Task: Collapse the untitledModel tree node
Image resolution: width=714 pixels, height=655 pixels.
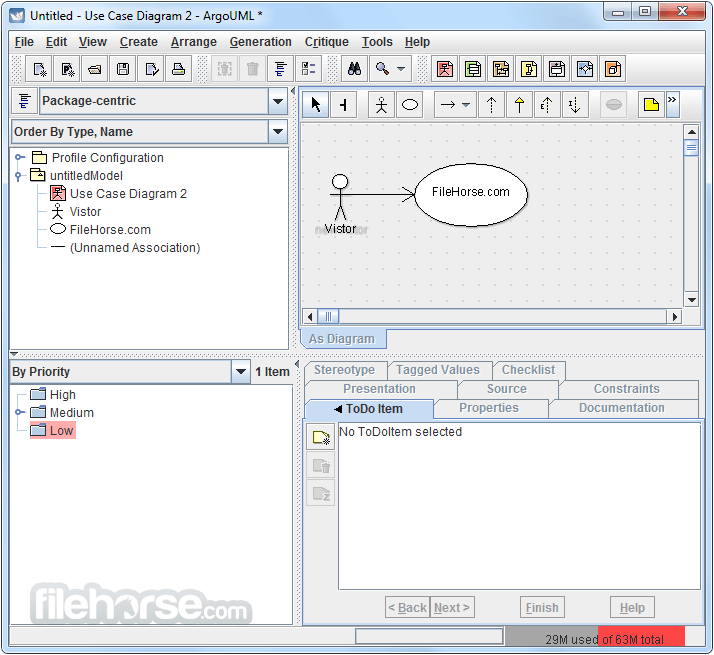Action: (19, 176)
